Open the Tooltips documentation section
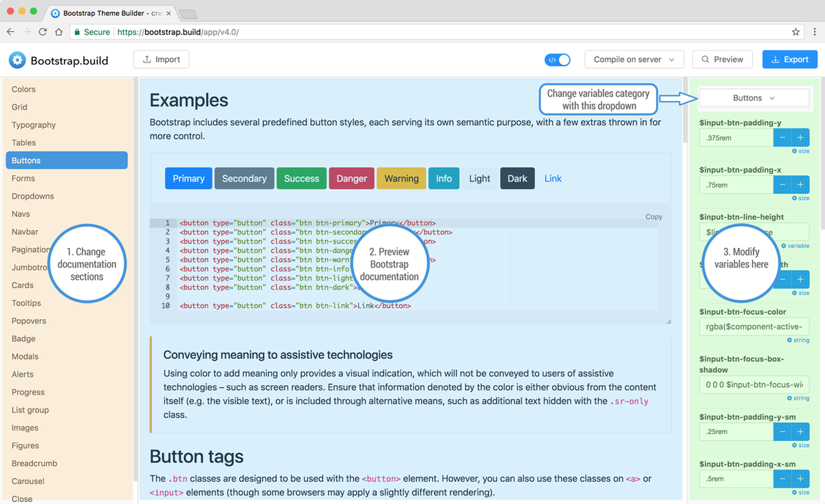This screenshot has width=825, height=504. coord(26,303)
